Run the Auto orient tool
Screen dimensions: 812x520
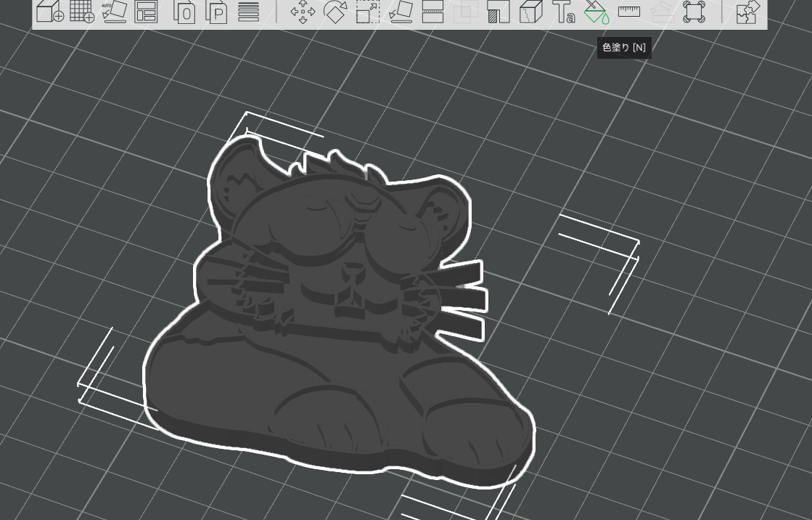pyautogui.click(x=115, y=12)
